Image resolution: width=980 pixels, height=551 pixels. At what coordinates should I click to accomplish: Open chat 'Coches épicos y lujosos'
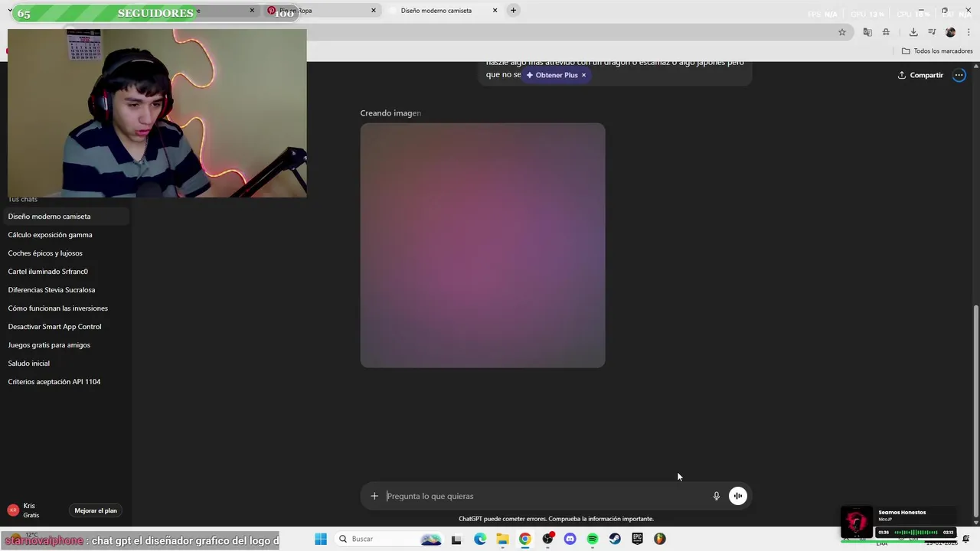65,253
